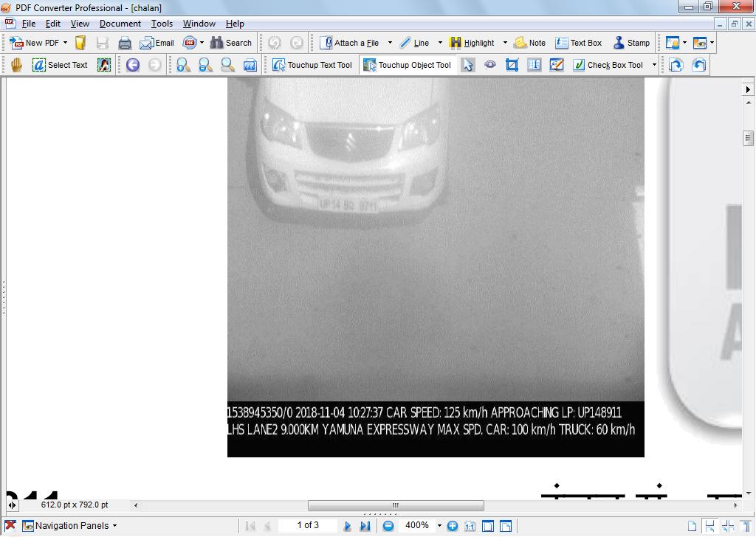Click the red X icon in status bar
Viewport: 756px width, 537px height.
(10, 525)
